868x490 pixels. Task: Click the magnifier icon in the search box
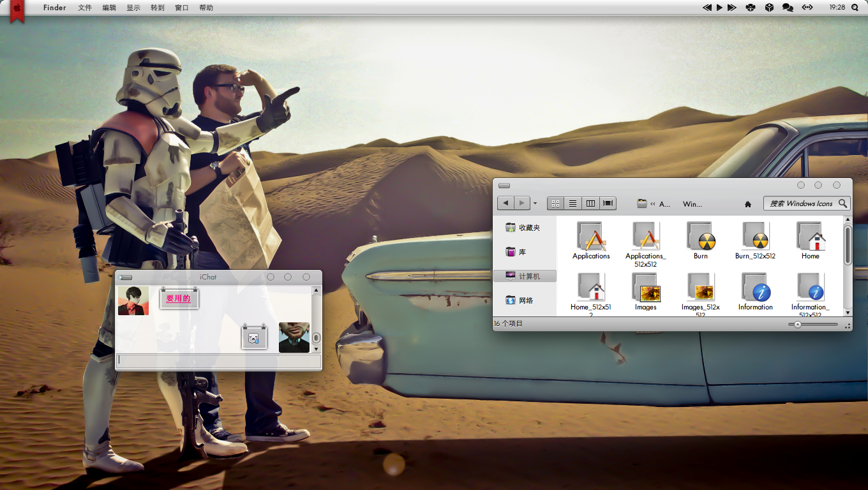coord(842,204)
